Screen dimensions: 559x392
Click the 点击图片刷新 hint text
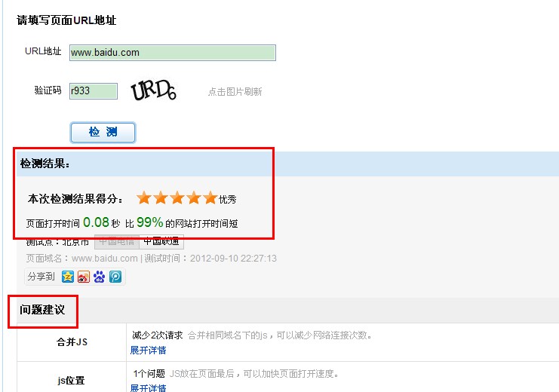tap(235, 92)
